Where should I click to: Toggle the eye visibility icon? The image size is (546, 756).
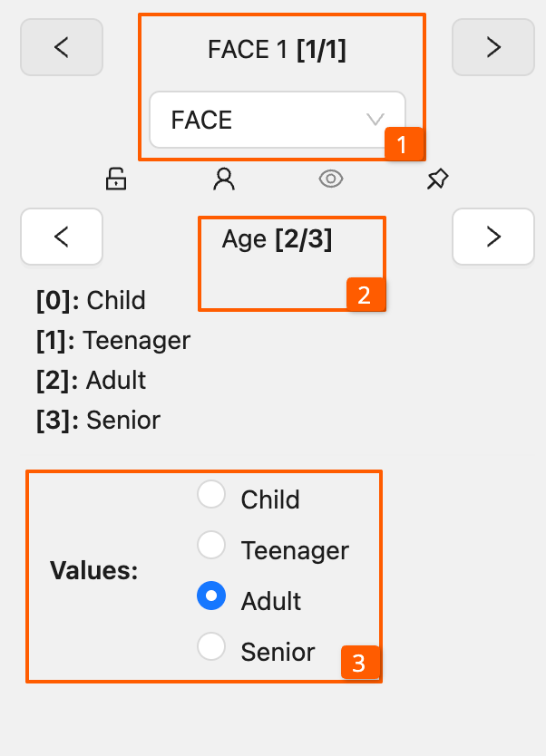[331, 179]
